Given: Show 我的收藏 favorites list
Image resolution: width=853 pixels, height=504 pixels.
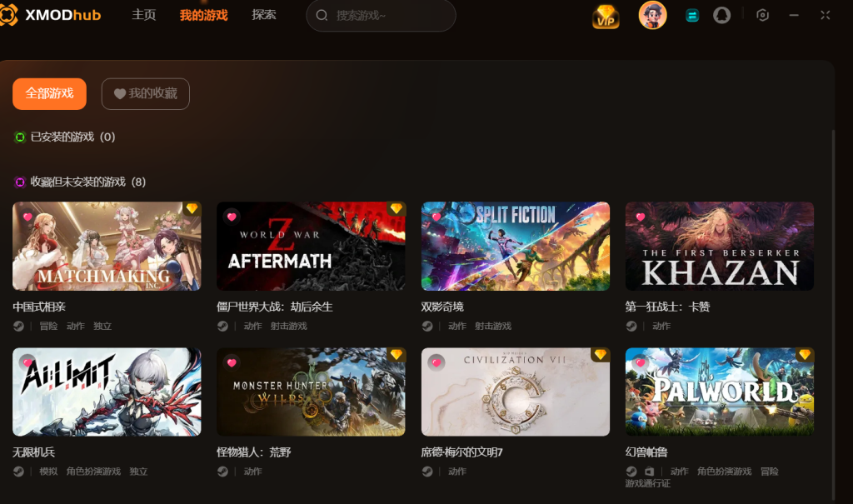Looking at the screenshot, I should pyautogui.click(x=145, y=93).
